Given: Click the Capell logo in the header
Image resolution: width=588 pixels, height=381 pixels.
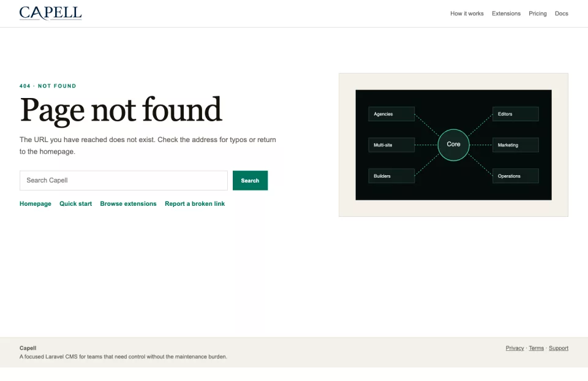Looking at the screenshot, I should tap(51, 13).
